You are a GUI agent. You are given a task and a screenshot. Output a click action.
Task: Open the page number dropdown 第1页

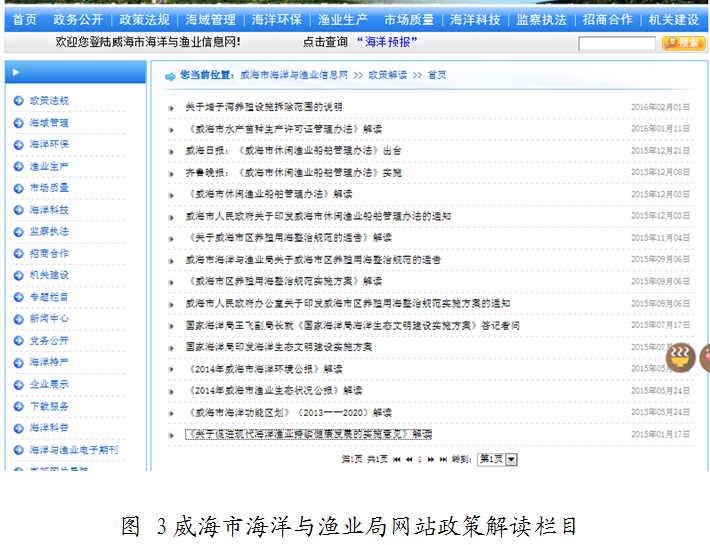(x=497, y=459)
